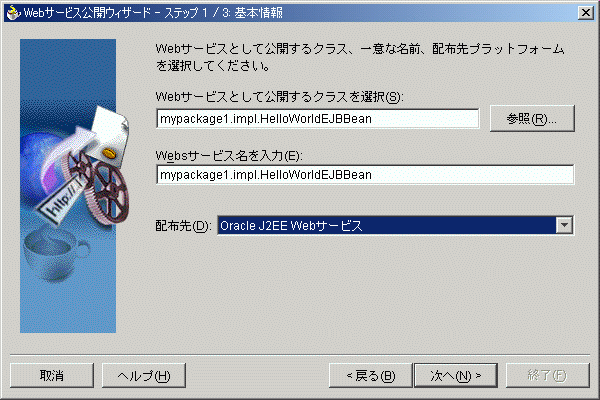
Task: Click the disabled 終了(F) finish button
Action: pyautogui.click(x=548, y=376)
